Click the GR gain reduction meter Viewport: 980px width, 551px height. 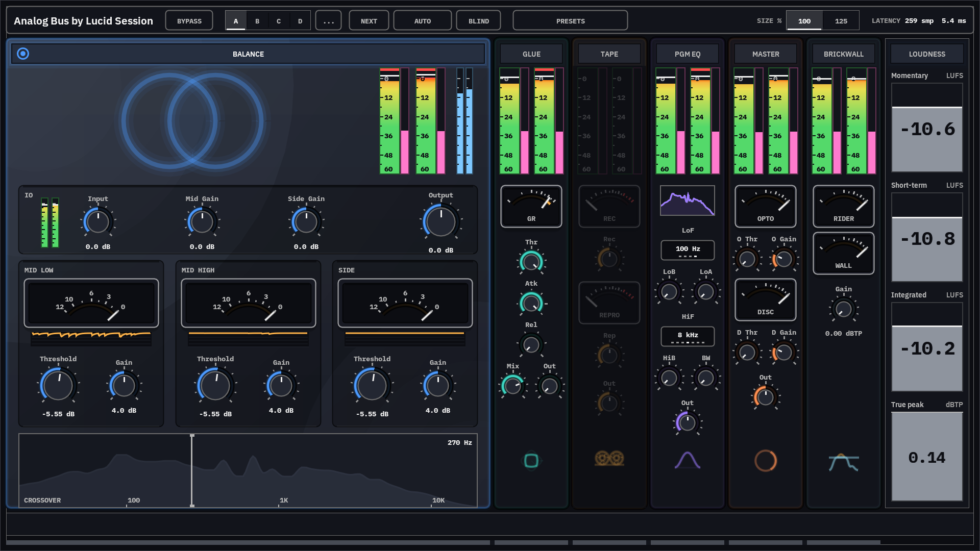(x=531, y=206)
